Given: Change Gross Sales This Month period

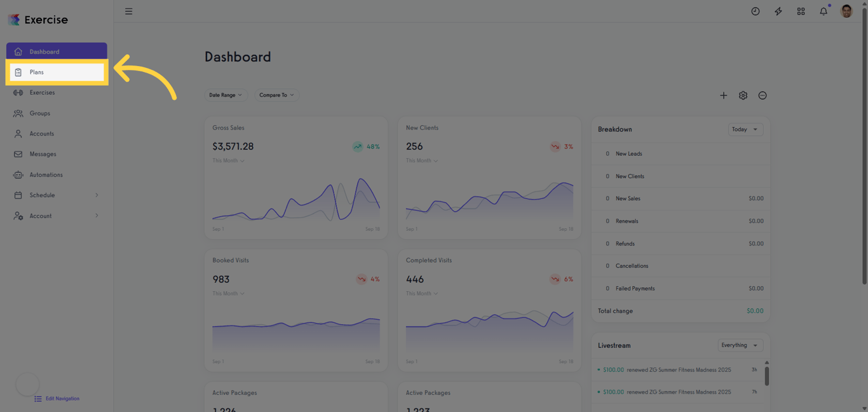Looking at the screenshot, I should (228, 161).
